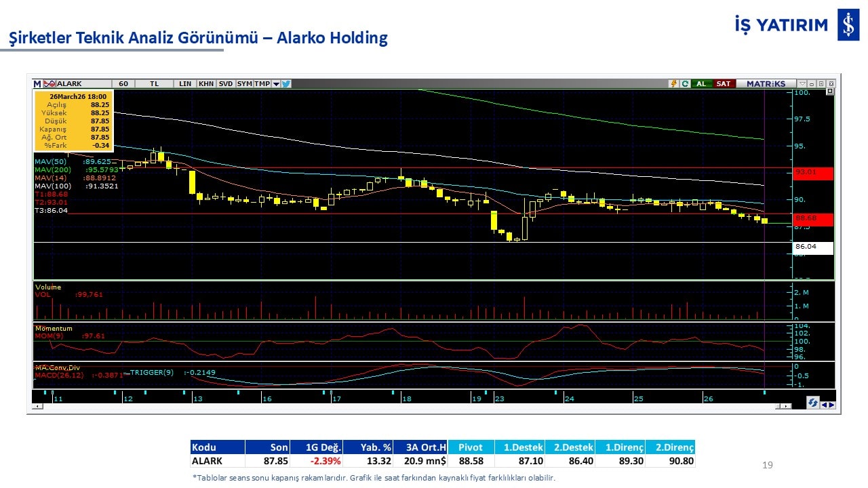Click the red 93.01 price level marker
The width and height of the screenshot is (868, 488).
click(812, 173)
